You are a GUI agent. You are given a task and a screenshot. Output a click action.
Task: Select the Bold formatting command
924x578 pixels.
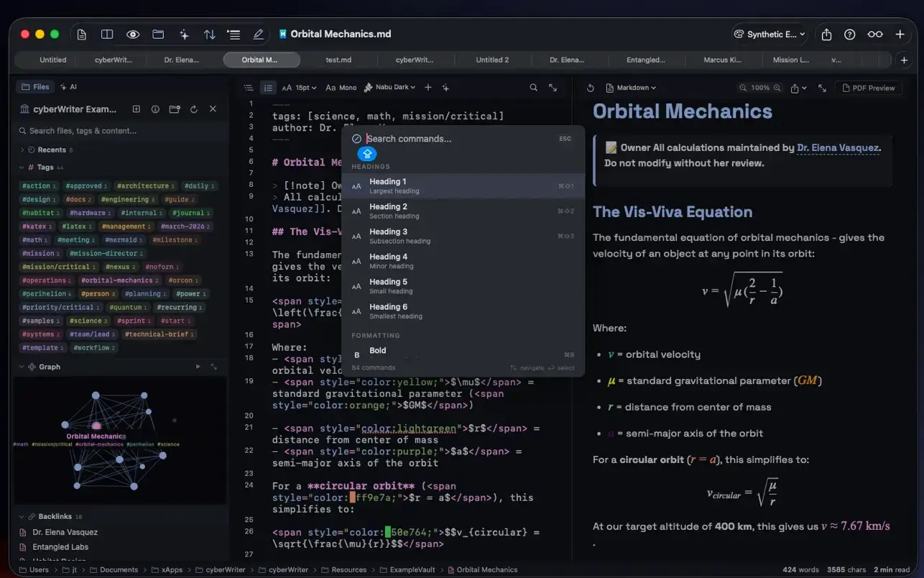click(463, 353)
